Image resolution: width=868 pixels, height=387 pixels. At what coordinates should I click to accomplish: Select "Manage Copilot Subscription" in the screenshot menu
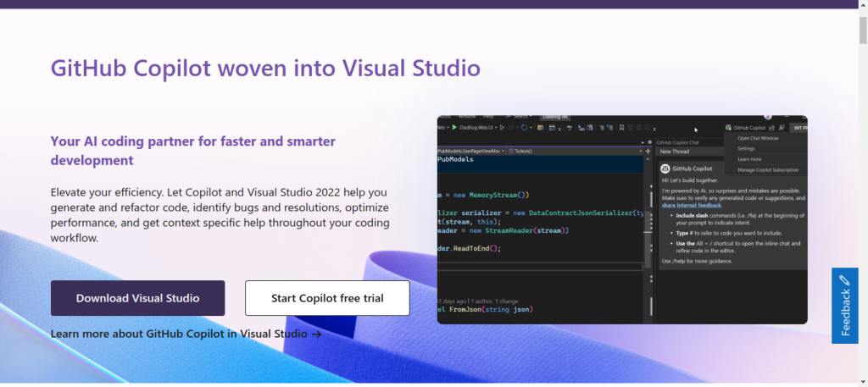[x=768, y=169]
